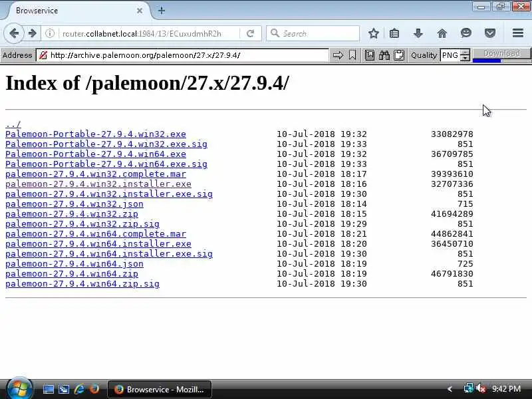The width and height of the screenshot is (532, 399).
Task: Open the chat bubble smiley icon
Action: point(466,33)
